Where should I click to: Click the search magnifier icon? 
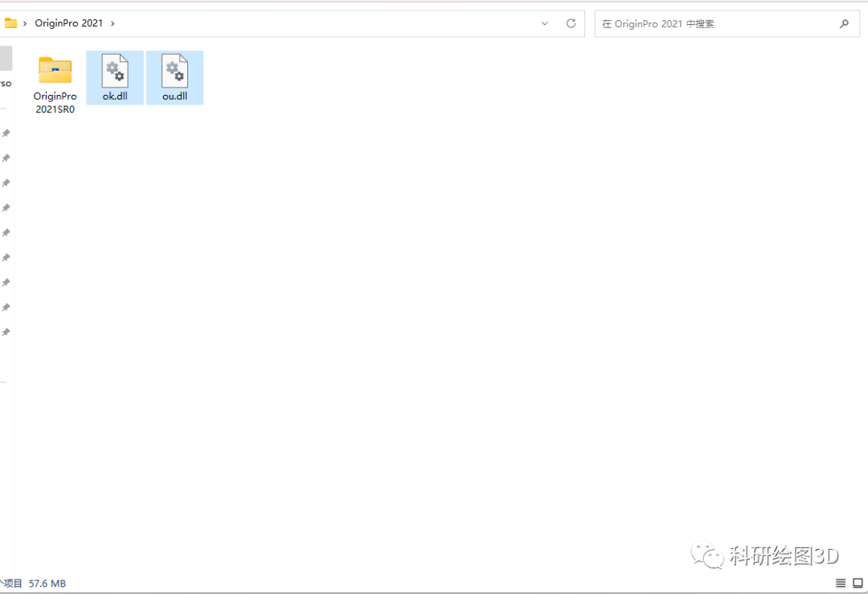844,24
